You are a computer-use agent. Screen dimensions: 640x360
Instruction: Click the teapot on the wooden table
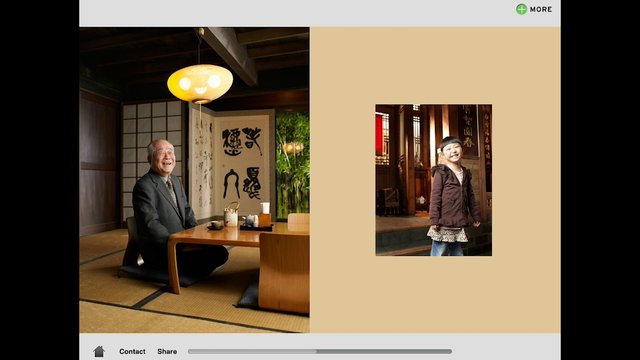(231, 215)
